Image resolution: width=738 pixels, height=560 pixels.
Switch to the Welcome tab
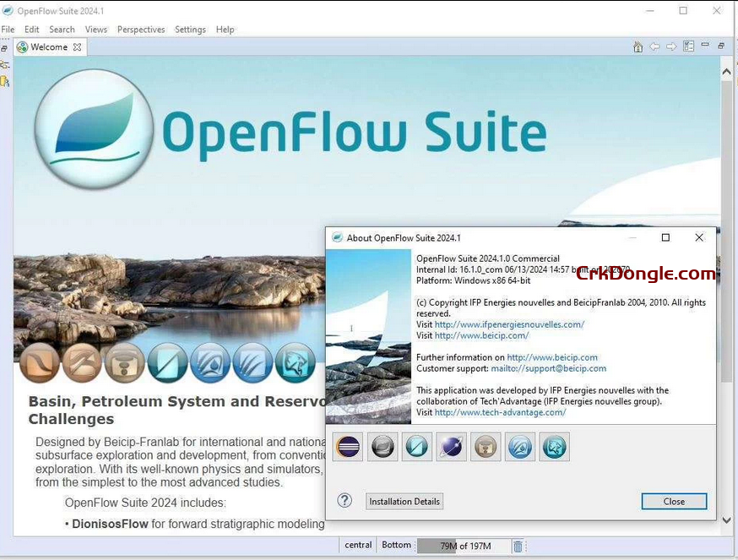pos(48,46)
